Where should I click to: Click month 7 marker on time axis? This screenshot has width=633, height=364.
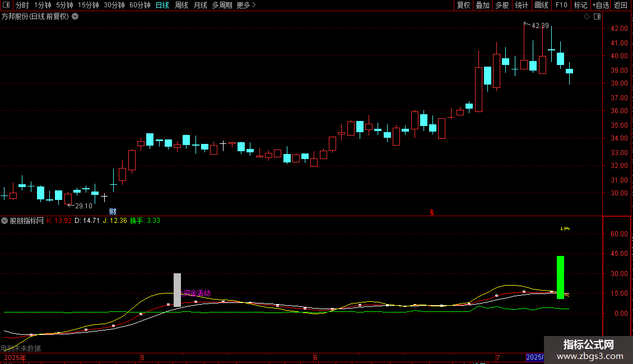pyautogui.click(x=498, y=357)
